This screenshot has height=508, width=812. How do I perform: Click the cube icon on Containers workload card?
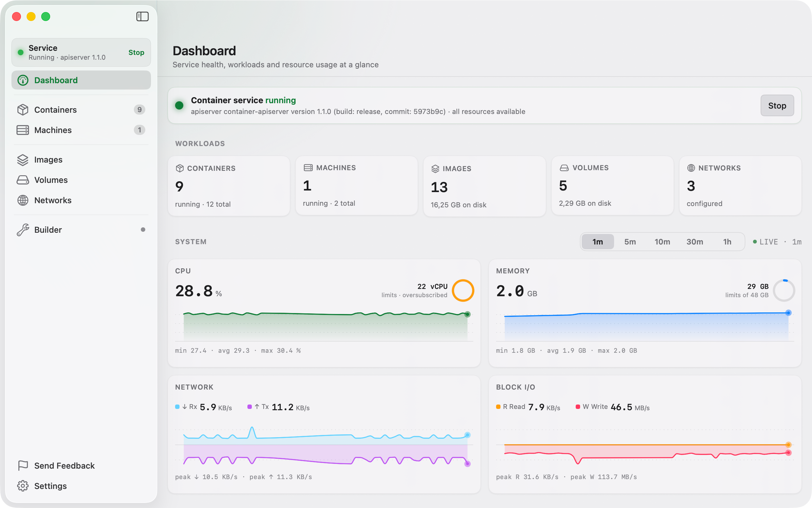pyautogui.click(x=180, y=168)
